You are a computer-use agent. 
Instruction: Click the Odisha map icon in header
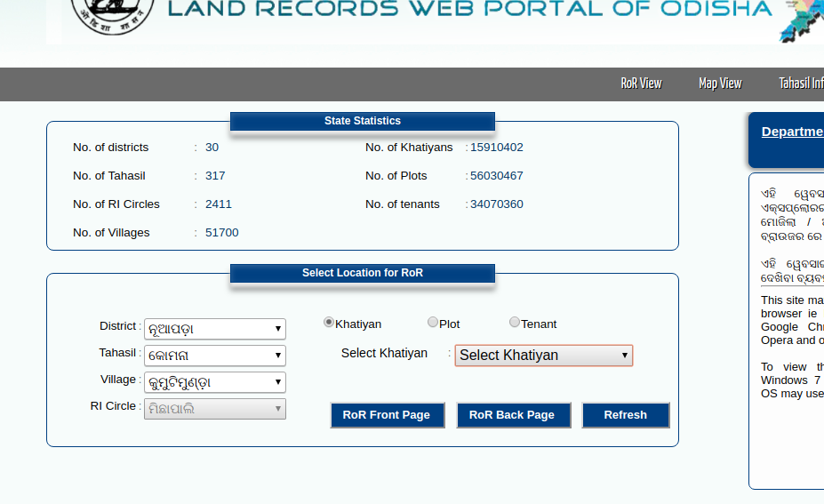pos(801,21)
